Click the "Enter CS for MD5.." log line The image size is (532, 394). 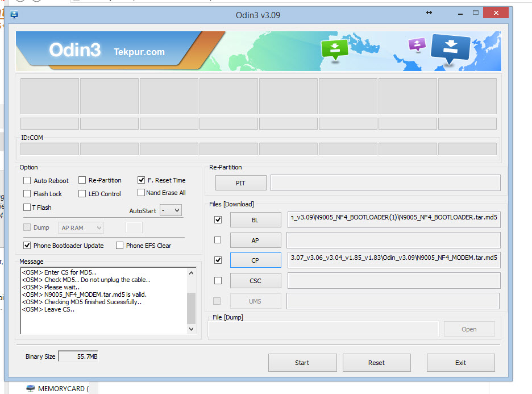[59, 272]
